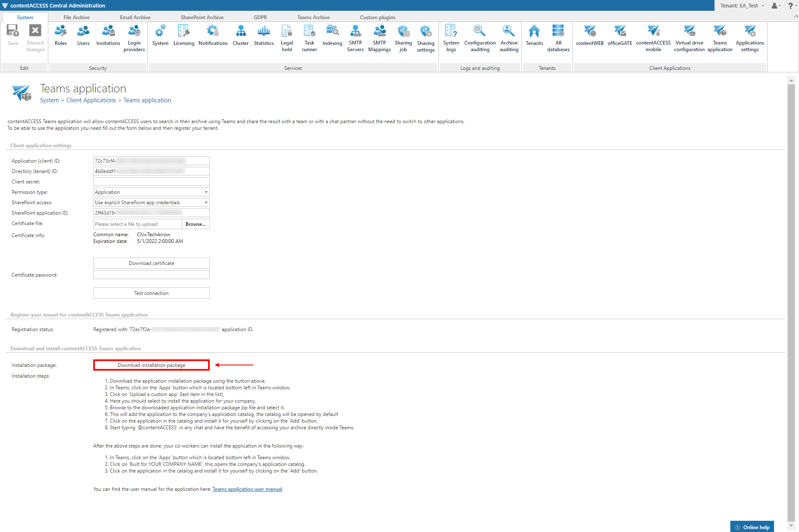Open the officeGATE client application
Image resolution: width=799 pixels, height=532 pixels.
620,36
